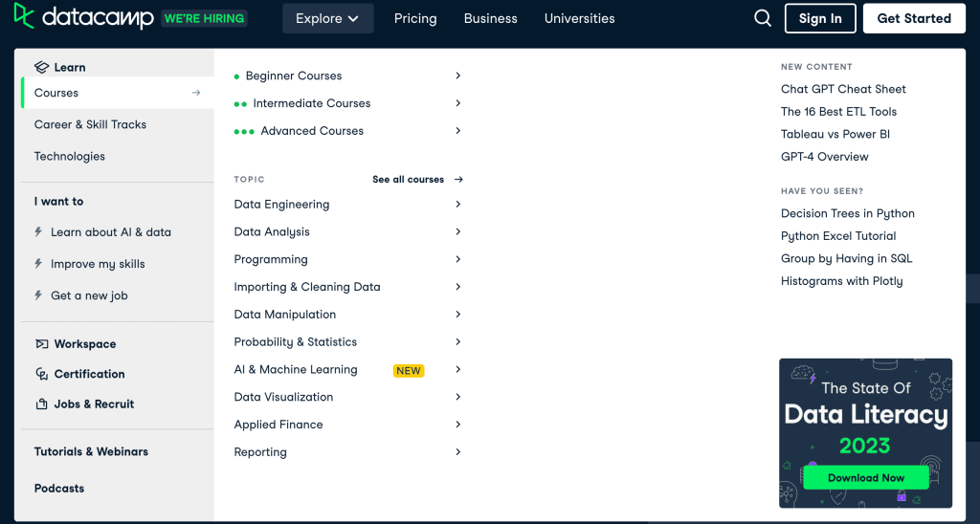Open Jobs & Recruit section
The width and height of the screenshot is (980, 524).
tap(94, 404)
